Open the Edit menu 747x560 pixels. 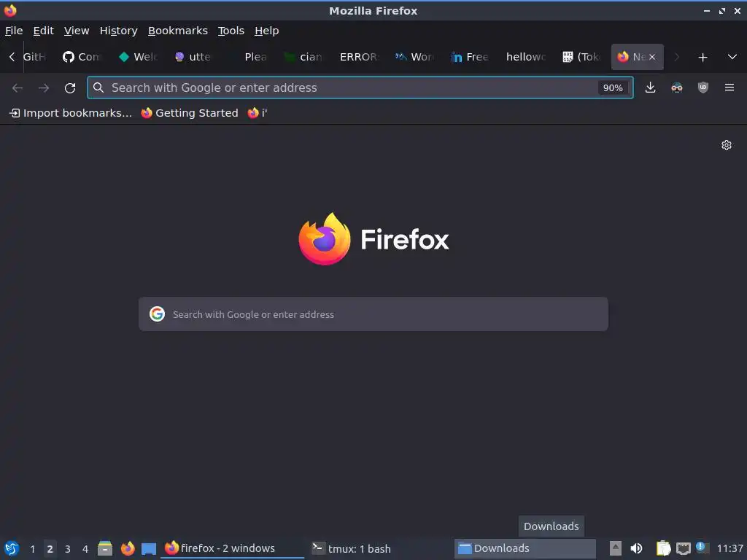(x=43, y=31)
